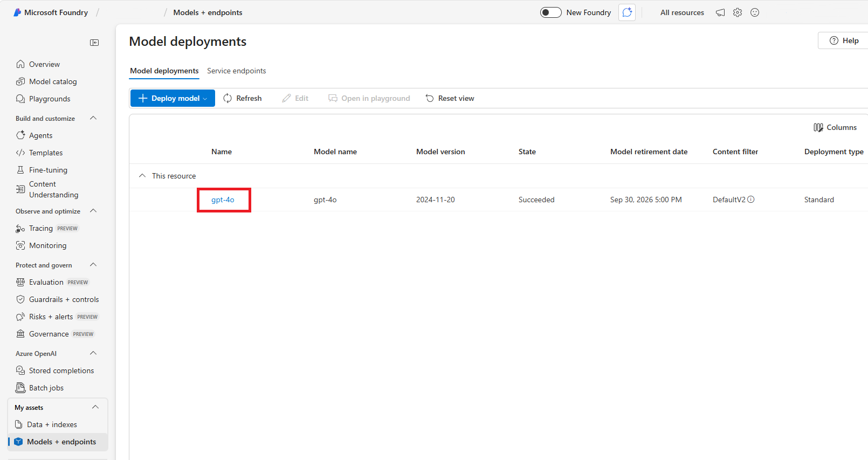Screen dimensions: 868x460
Task: Sort by the Deployment type column header
Action: tap(834, 152)
